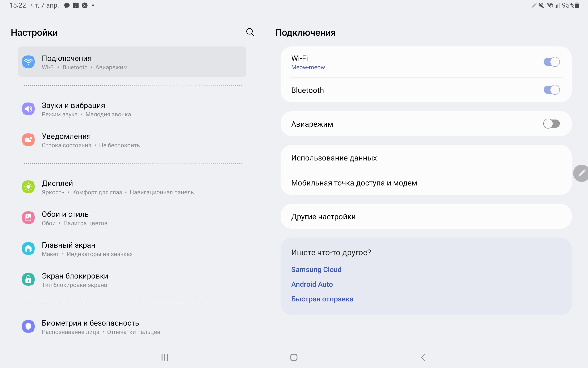The width and height of the screenshot is (588, 368).
Task: Tap the circular recorder status icon
Action: tap(84, 5)
